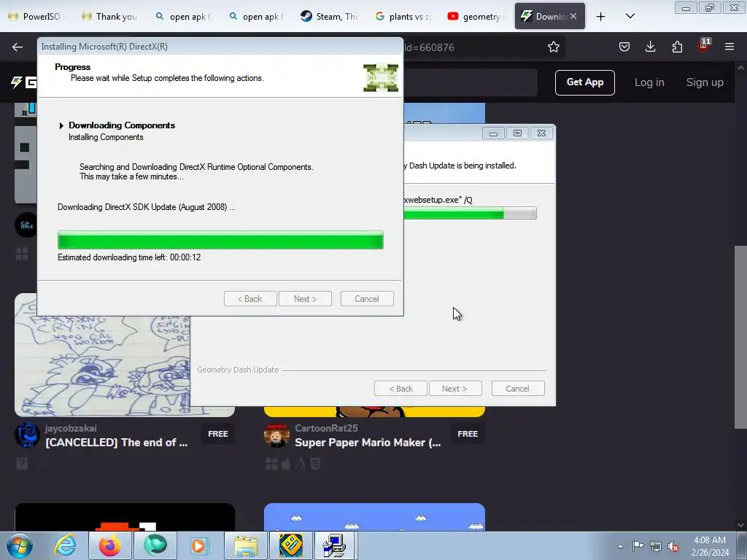The height and width of the screenshot is (560, 747).
Task: Open Windows Media Player from taskbar
Action: [198, 545]
